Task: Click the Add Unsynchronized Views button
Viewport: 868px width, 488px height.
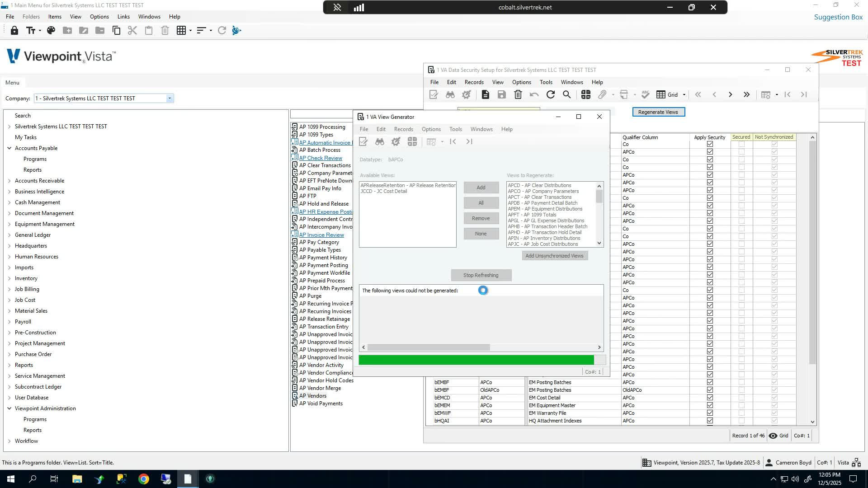Action: [554, 256]
